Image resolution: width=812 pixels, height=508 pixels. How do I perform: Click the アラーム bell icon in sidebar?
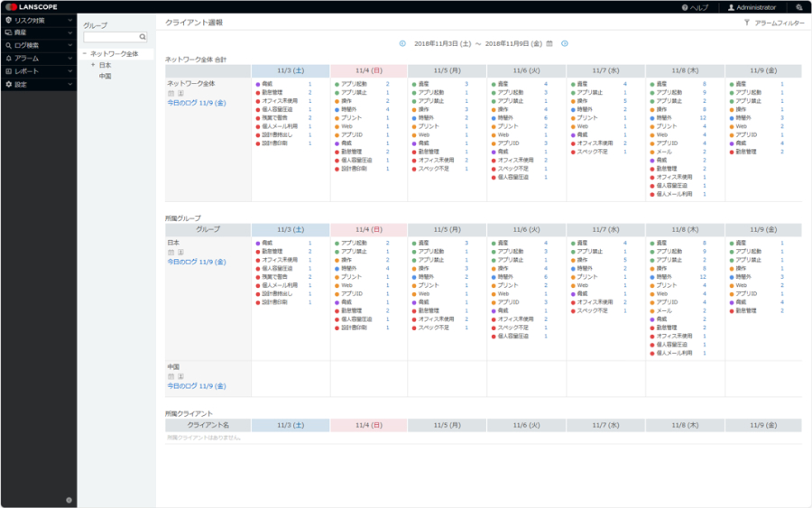click(x=8, y=59)
